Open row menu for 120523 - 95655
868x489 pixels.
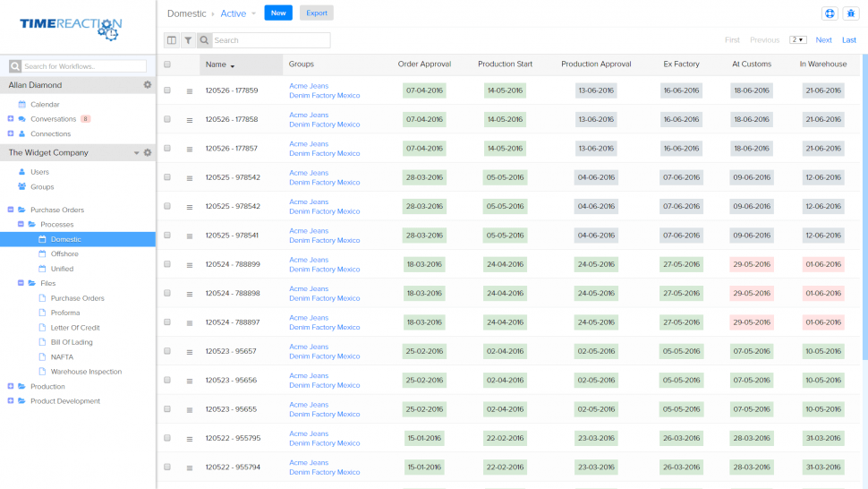[190, 410]
